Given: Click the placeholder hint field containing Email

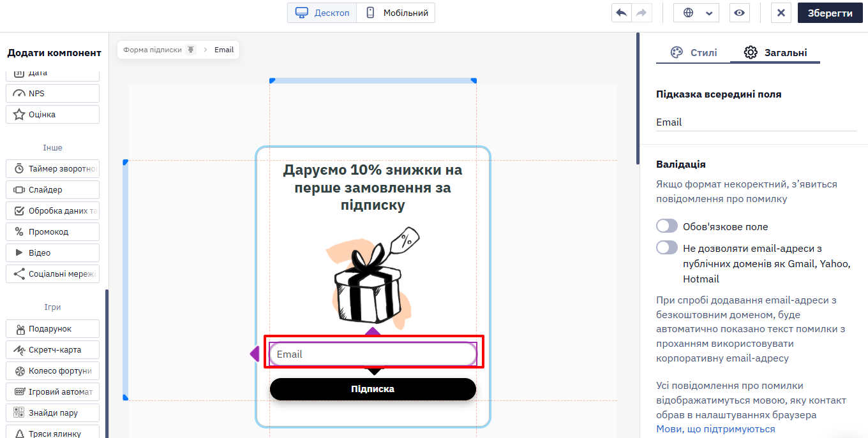Looking at the screenshot, I should [x=756, y=122].
